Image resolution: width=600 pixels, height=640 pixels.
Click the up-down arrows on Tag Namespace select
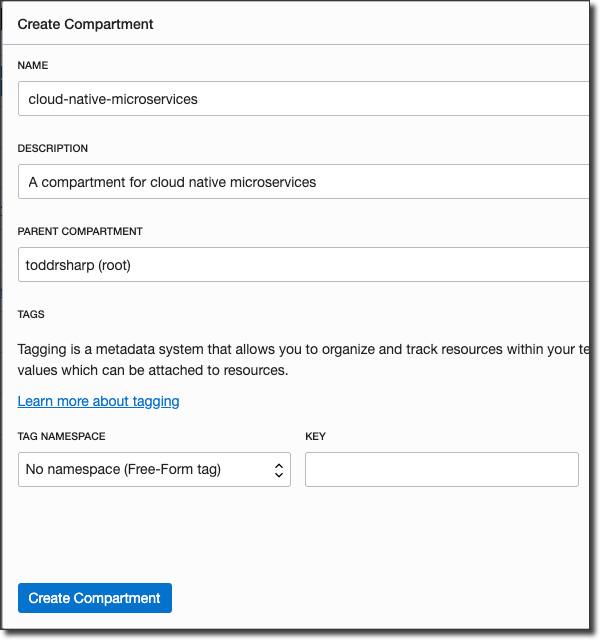[279, 470]
